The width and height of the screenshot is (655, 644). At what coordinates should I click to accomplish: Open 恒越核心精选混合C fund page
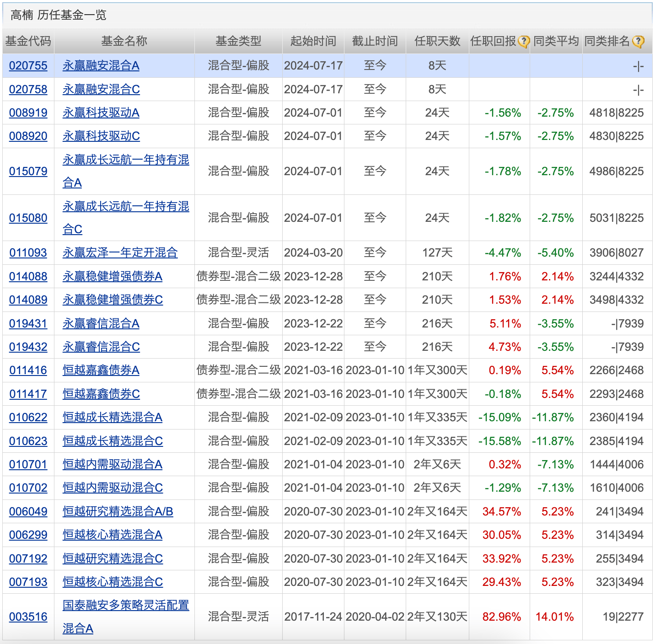[x=113, y=582]
